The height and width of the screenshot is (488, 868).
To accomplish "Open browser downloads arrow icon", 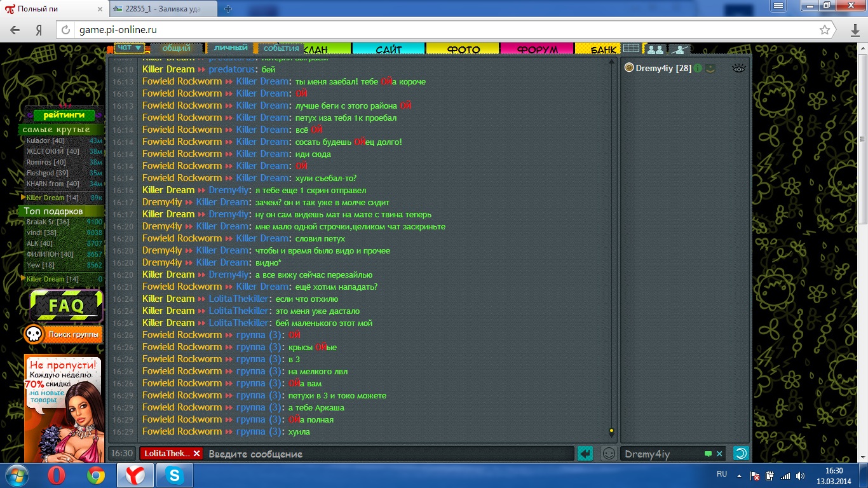I will [855, 30].
